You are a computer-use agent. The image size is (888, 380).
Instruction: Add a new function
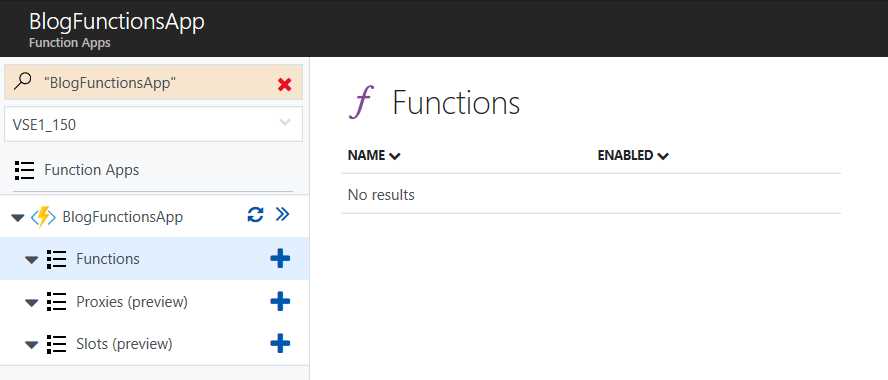coord(280,259)
